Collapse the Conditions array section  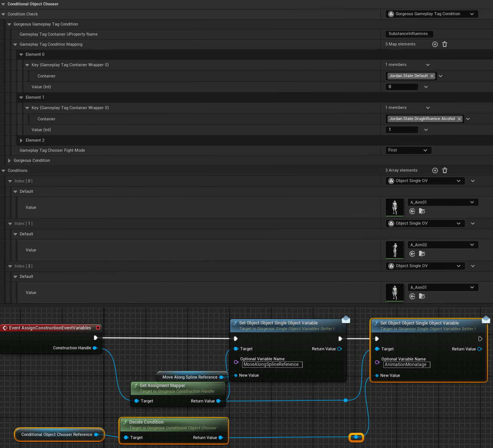[x=3, y=171]
